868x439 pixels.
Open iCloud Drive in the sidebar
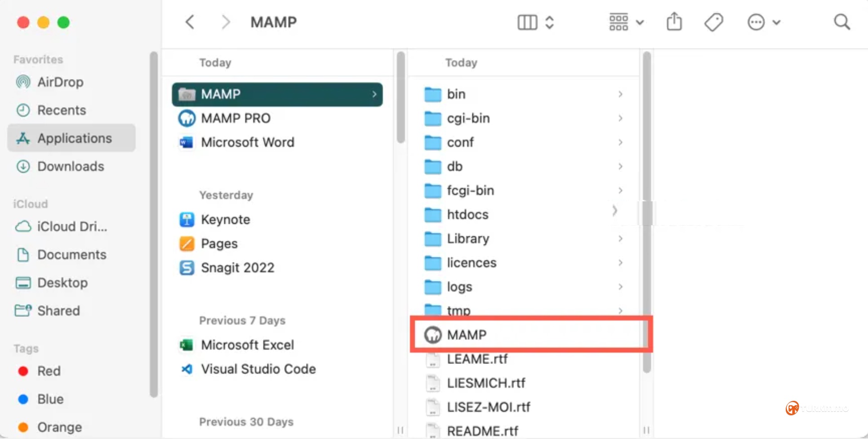72,226
